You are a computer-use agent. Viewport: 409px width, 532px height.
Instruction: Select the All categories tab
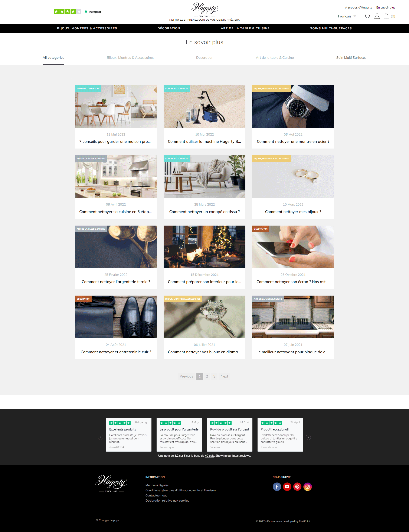click(53, 58)
